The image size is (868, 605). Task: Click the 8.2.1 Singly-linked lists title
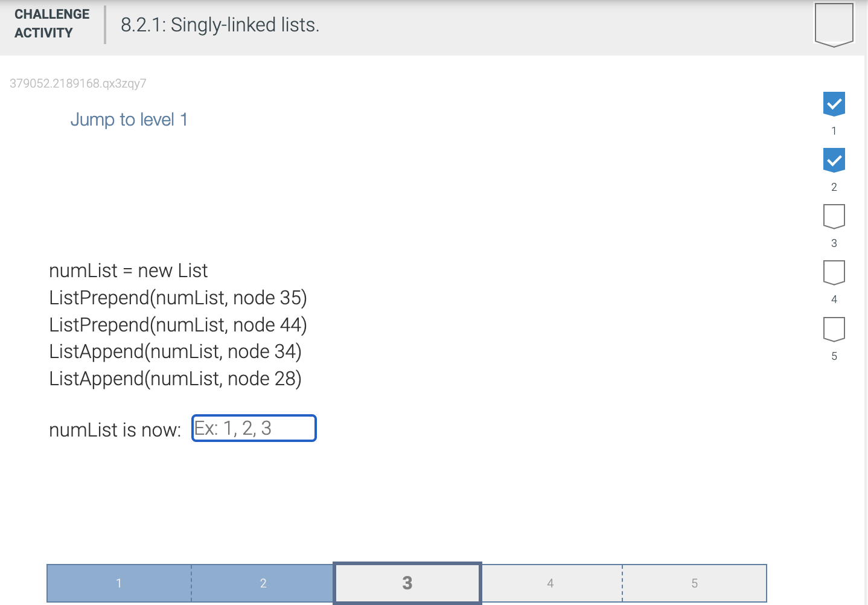click(220, 25)
